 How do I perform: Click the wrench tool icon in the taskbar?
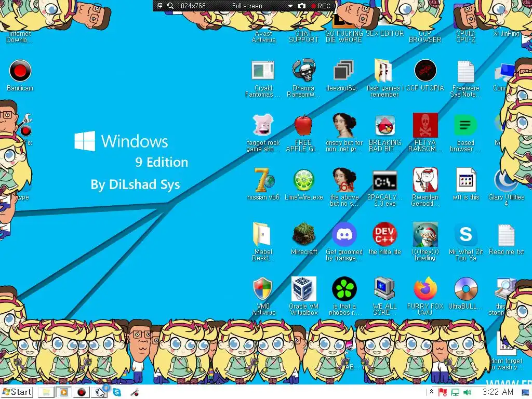(135, 392)
